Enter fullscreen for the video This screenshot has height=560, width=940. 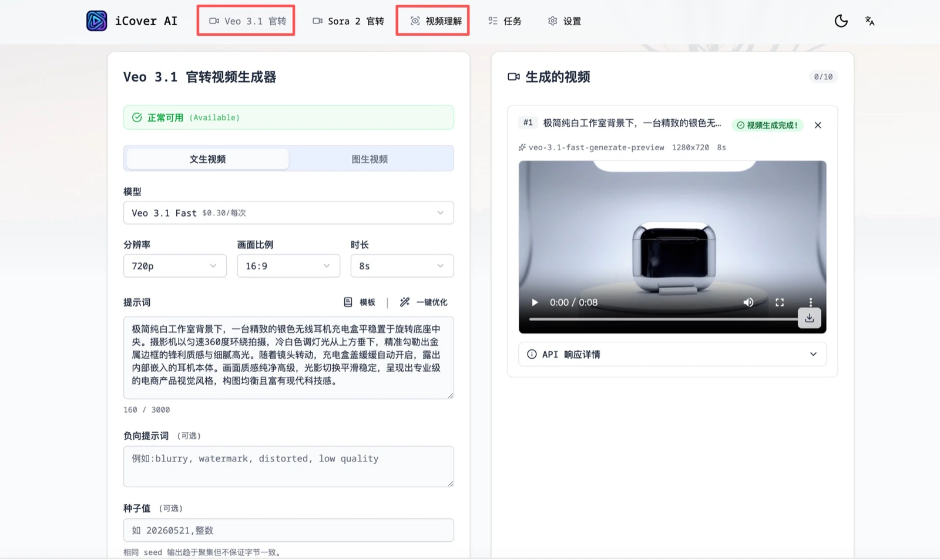tap(780, 302)
